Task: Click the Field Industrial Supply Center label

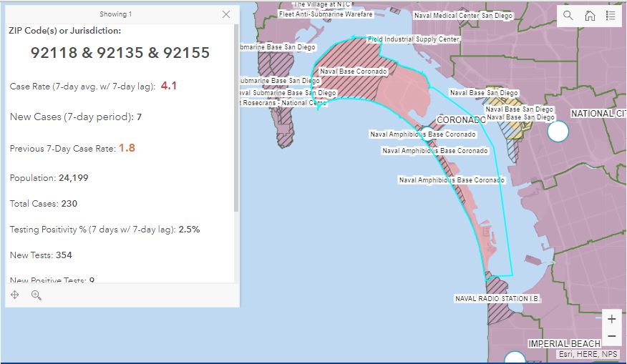Action: pyautogui.click(x=413, y=39)
